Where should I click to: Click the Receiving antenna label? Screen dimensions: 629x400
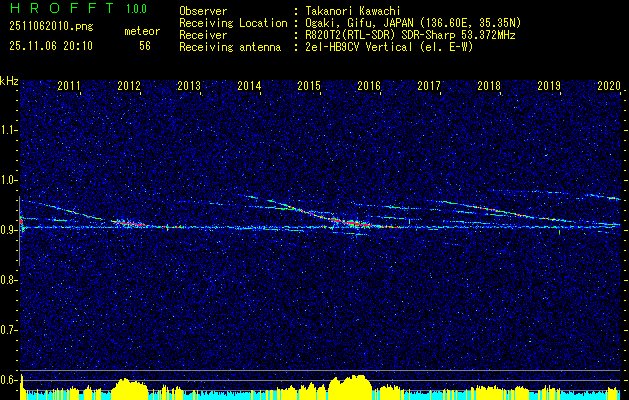230,47
